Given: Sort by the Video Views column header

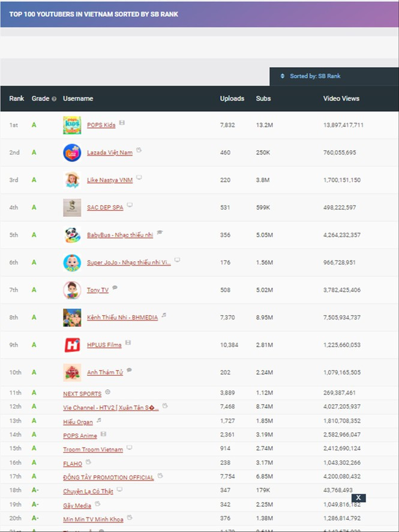Looking at the screenshot, I should click(x=341, y=98).
